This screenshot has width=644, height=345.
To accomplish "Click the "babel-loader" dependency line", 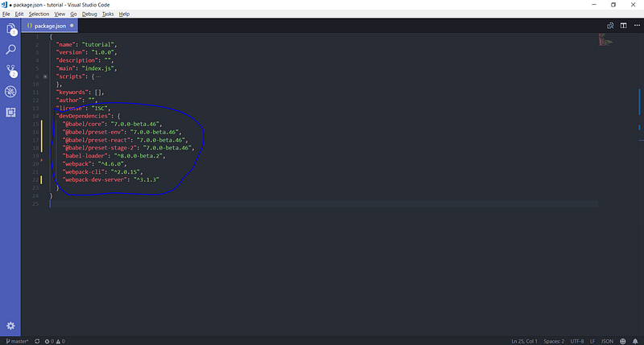I will coord(114,156).
